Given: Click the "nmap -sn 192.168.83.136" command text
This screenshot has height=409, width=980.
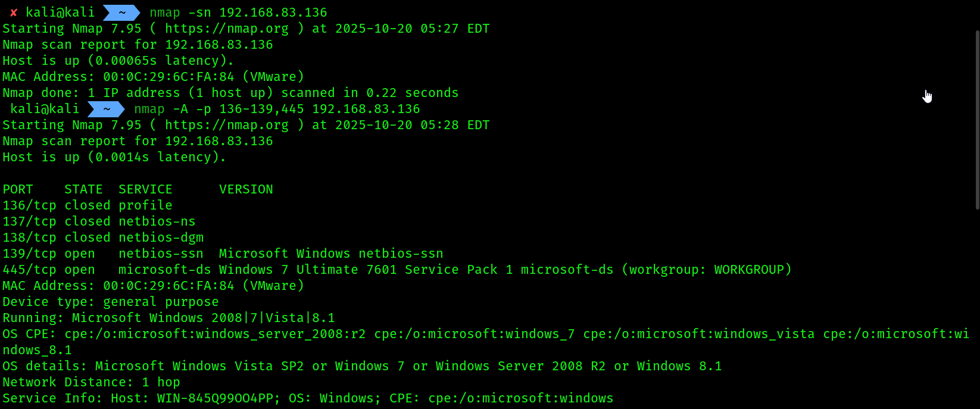Looking at the screenshot, I should coord(238,13).
